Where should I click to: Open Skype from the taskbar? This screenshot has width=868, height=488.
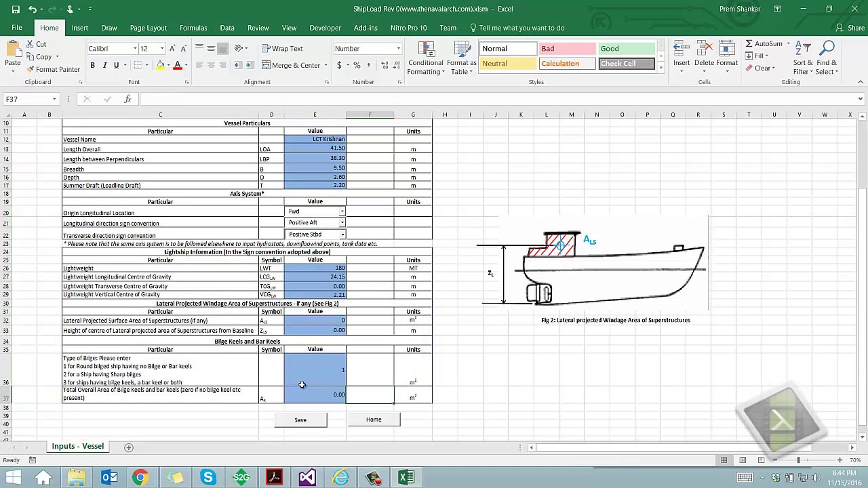tap(208, 478)
